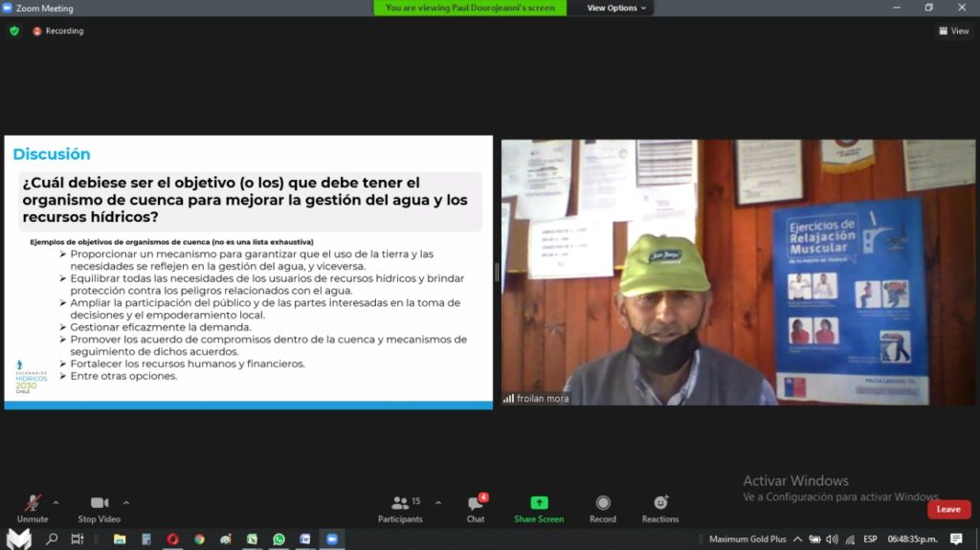
Task: Start recording with the Record button
Action: 603,508
